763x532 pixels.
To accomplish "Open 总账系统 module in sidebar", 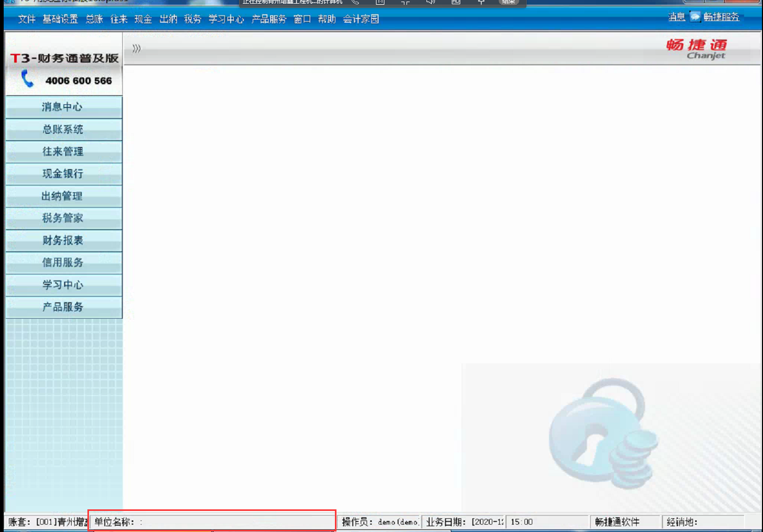I will (x=64, y=129).
